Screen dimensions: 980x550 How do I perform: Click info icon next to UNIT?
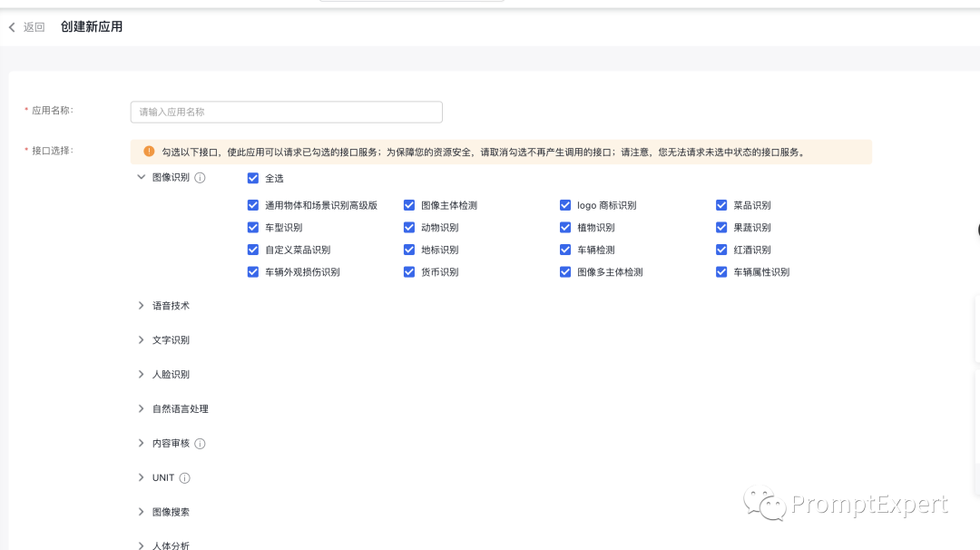(185, 478)
